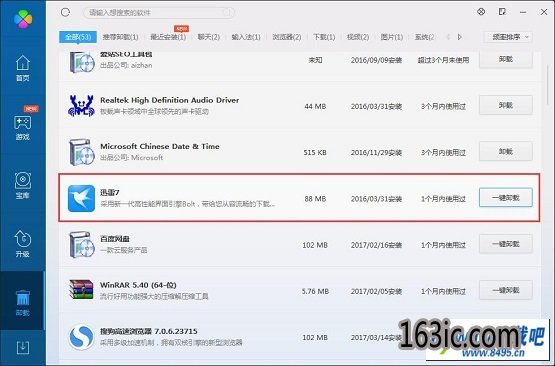Select the WinRAR 5.40 (64-位) name
This screenshot has height=366, width=555.
tap(138, 285)
